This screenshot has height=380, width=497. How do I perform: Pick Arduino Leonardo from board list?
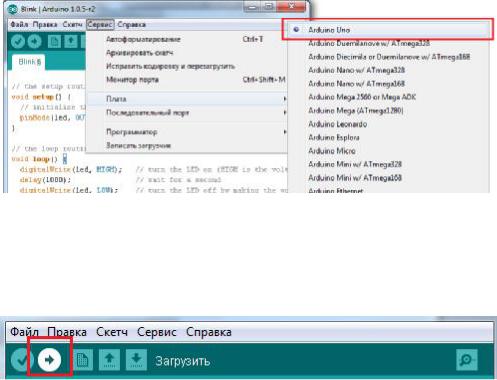[x=389, y=124]
